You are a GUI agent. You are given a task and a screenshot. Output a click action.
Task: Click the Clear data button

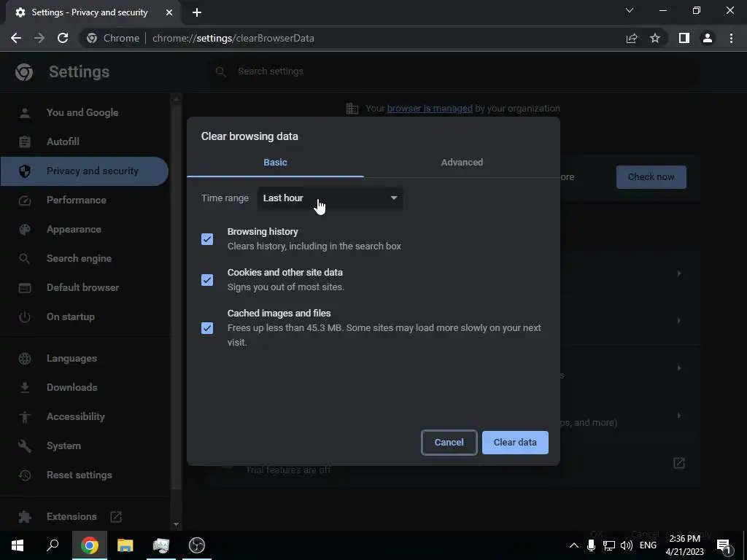coord(515,443)
